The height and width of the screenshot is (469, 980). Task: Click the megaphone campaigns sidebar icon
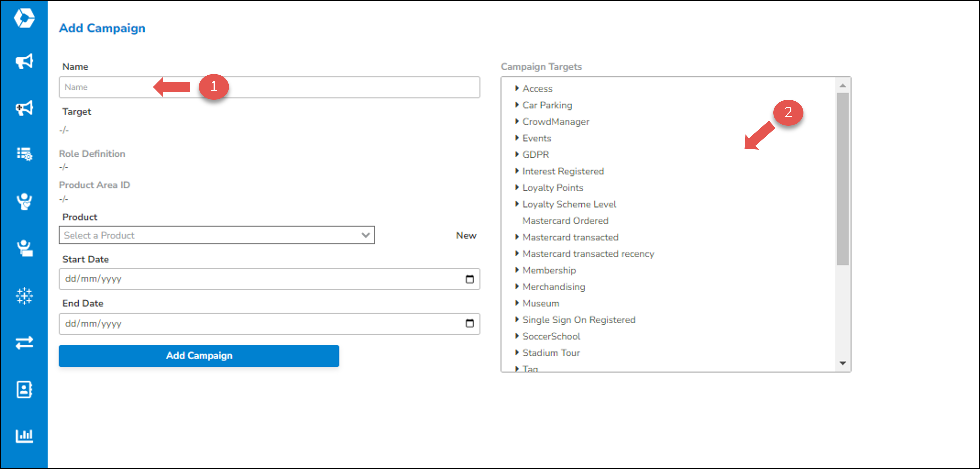pos(24,61)
